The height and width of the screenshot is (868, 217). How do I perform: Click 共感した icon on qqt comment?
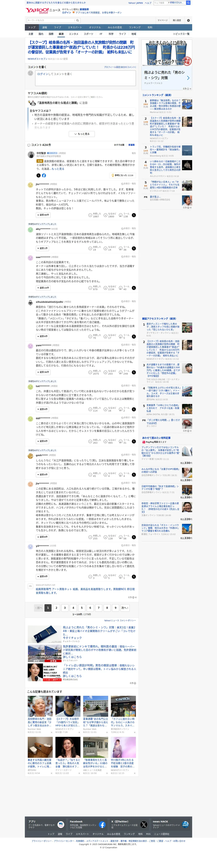(x=90, y=441)
